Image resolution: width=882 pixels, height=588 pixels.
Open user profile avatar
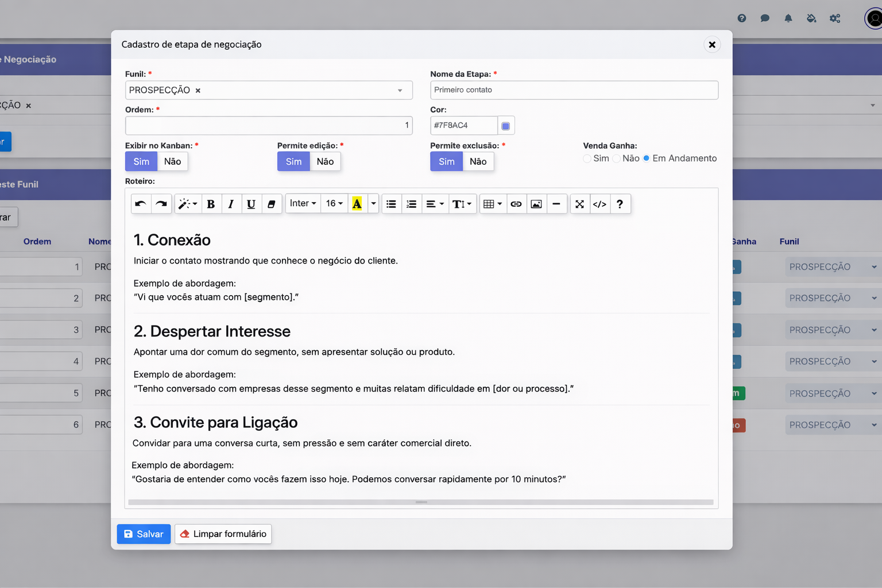point(874,18)
